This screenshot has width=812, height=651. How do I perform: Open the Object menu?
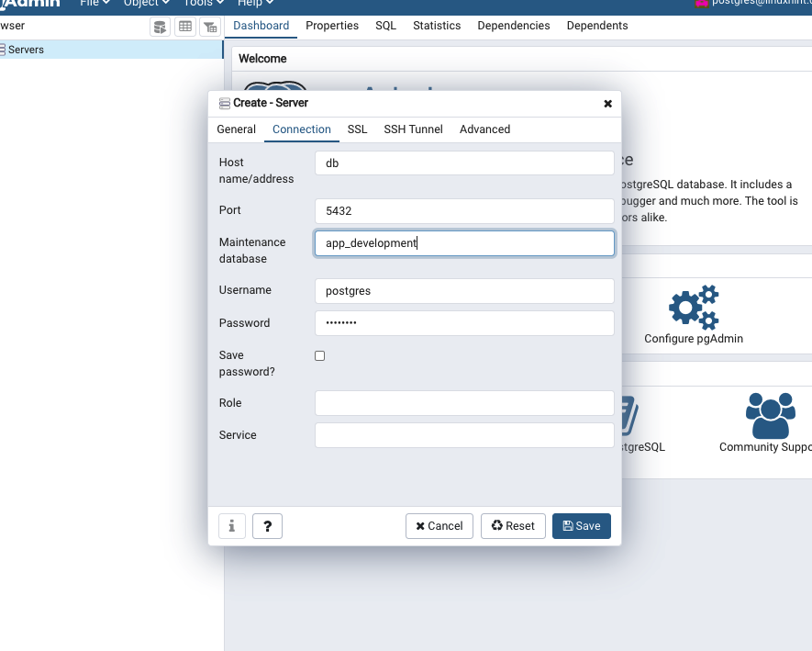147,3
